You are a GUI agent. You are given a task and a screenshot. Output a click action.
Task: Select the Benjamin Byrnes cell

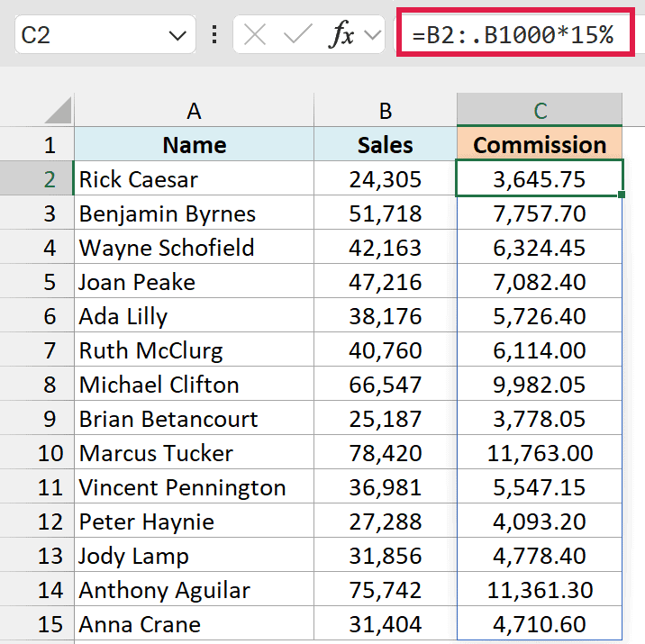coord(195,213)
